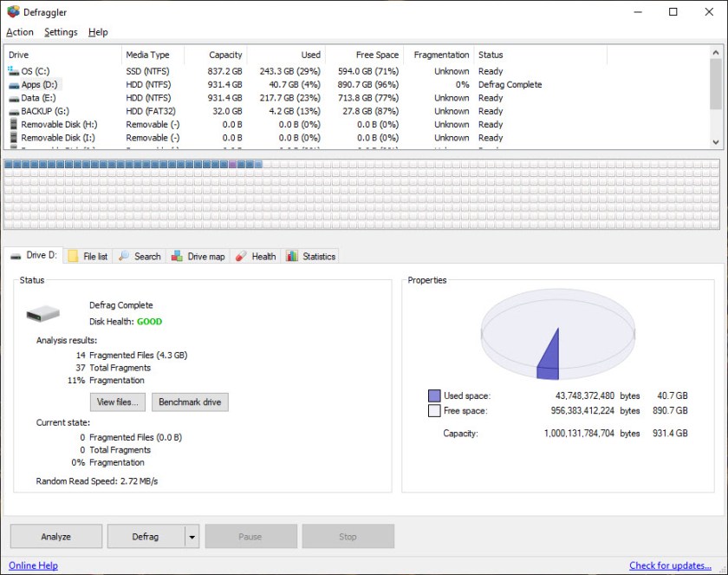The height and width of the screenshot is (575, 728).
Task: Switch to the Statistics tab
Action: tap(311, 256)
